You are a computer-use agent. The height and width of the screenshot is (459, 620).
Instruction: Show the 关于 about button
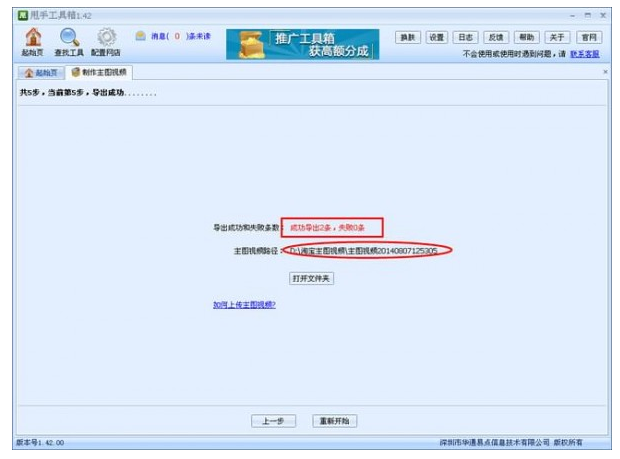tap(557, 37)
